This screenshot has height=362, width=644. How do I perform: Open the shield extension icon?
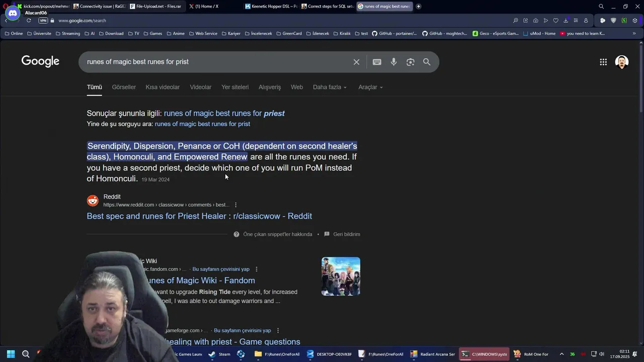(x=613, y=21)
